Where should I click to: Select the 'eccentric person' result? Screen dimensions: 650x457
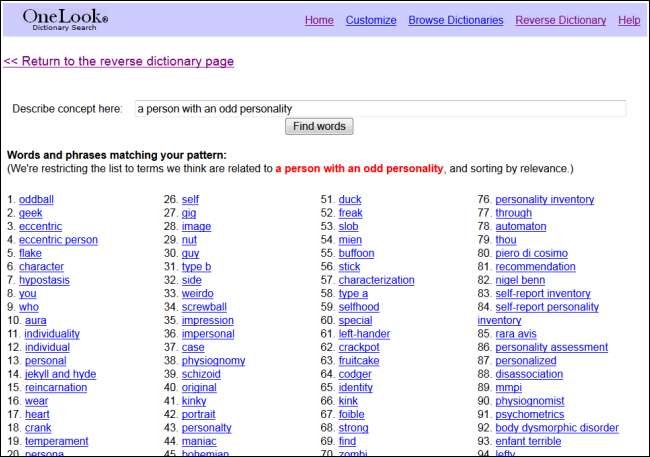[58, 240]
